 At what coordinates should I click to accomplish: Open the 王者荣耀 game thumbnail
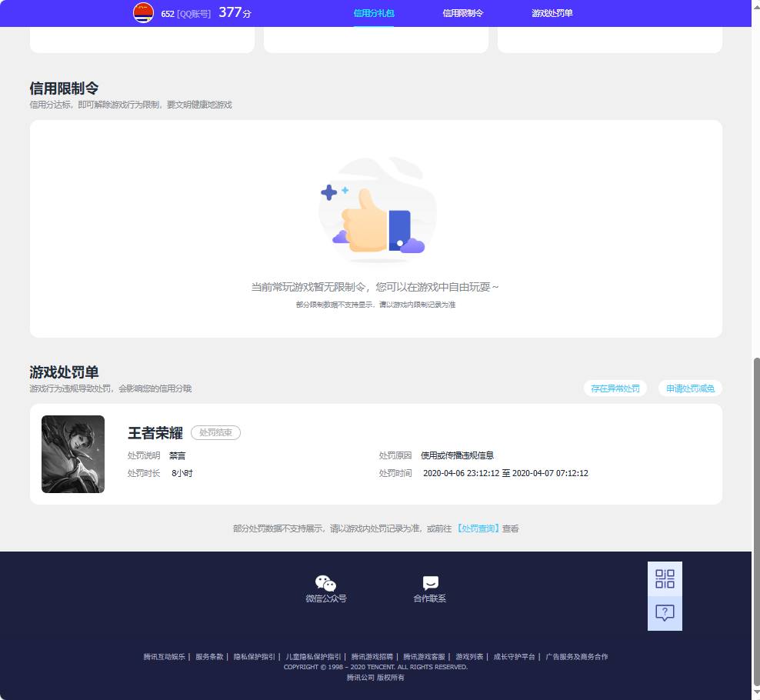click(x=73, y=454)
